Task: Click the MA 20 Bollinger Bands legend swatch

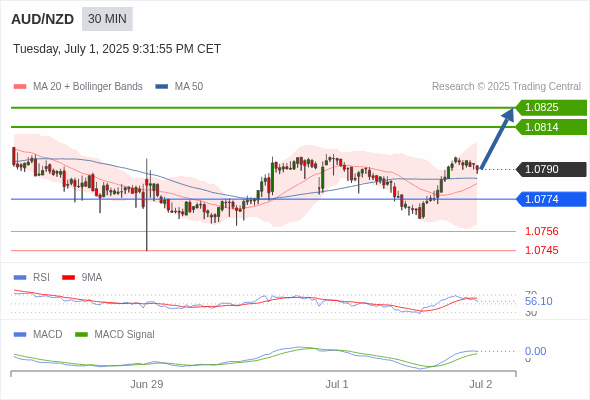Action: coord(20,87)
